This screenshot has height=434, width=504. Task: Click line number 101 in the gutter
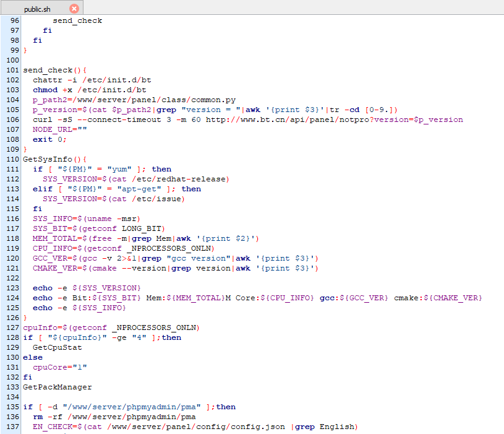[x=12, y=70]
